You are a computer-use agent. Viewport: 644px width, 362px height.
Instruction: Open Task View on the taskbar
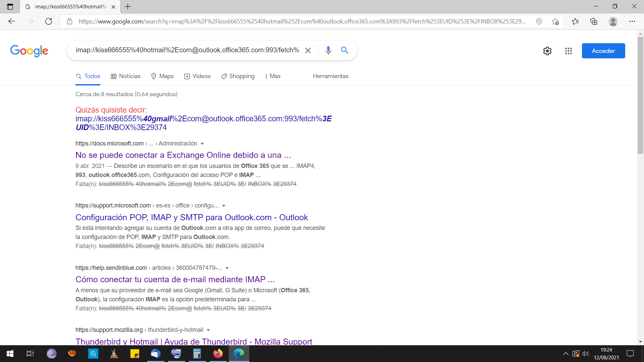[30, 354]
